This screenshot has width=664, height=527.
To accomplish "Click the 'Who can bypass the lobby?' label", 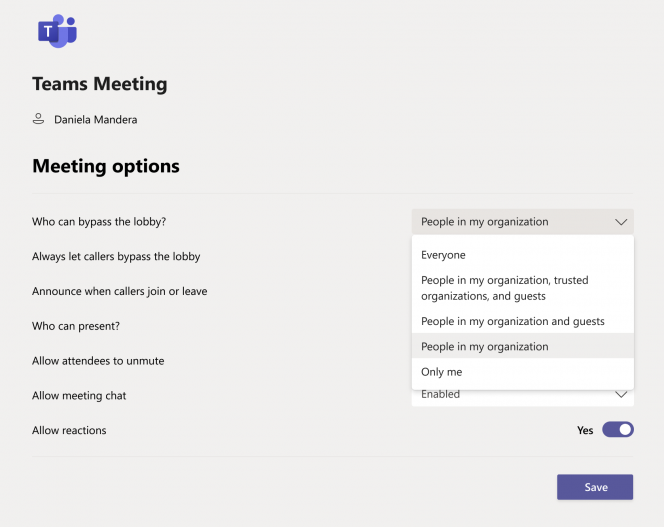I will coord(99,222).
